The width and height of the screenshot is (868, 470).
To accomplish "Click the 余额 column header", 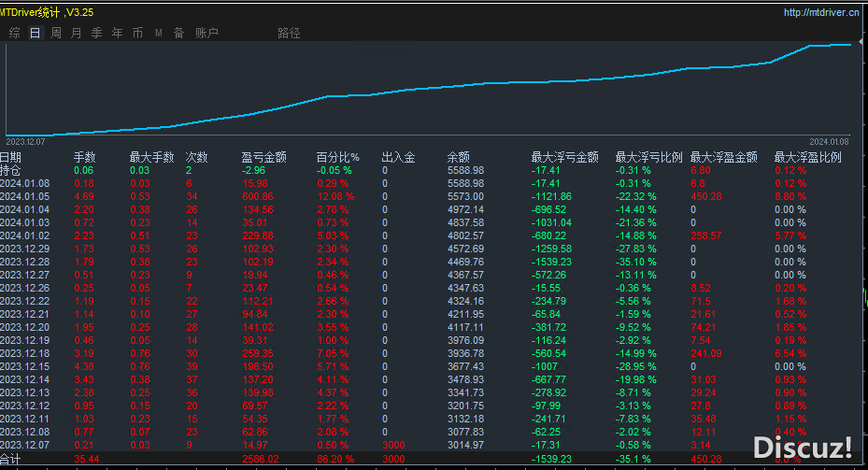I will [x=459, y=157].
